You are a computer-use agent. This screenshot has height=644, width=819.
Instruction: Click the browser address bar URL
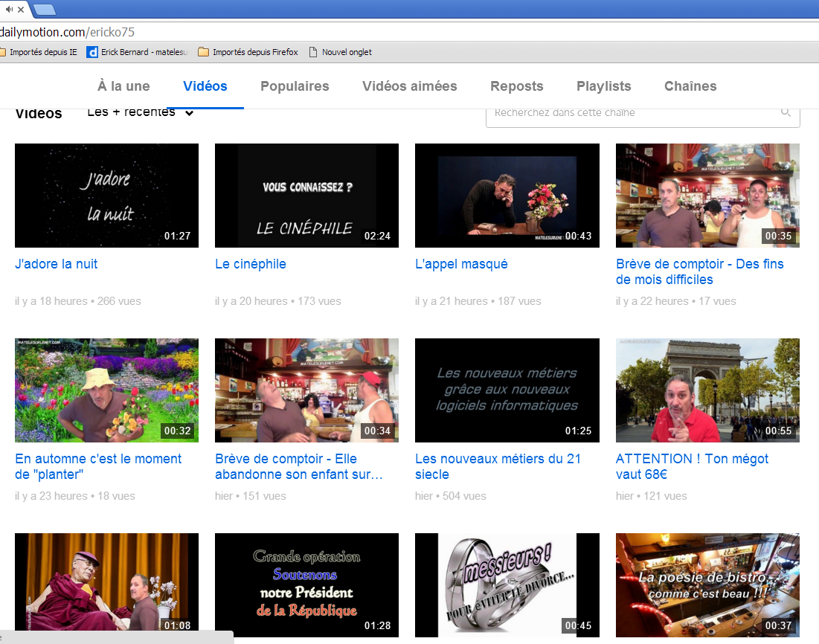click(x=67, y=32)
